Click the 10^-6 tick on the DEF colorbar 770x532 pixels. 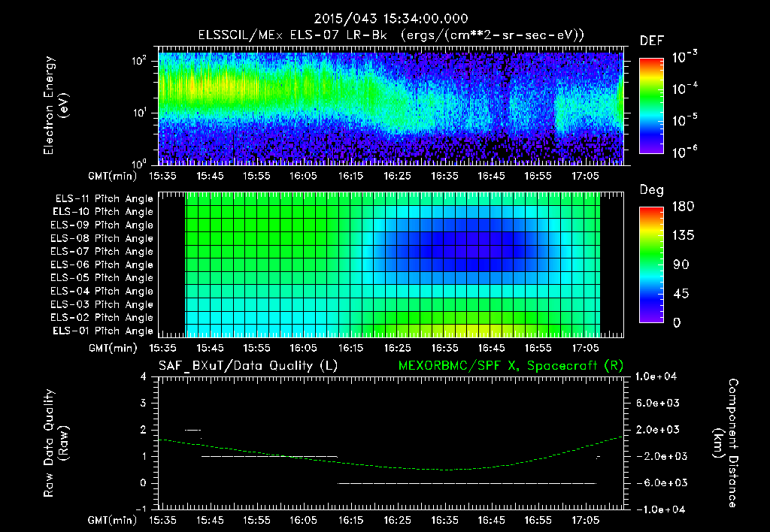[x=684, y=152]
